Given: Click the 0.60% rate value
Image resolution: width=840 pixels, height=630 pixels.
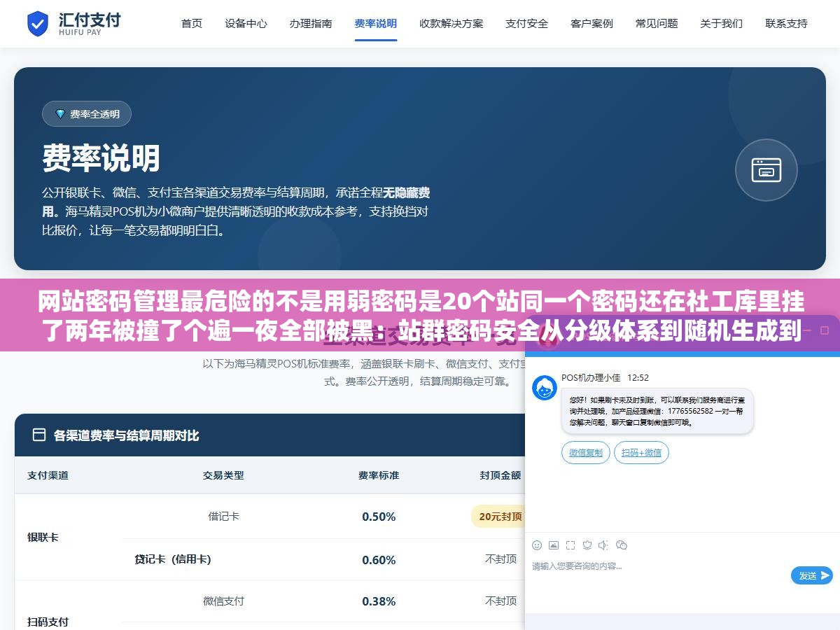Looking at the screenshot, I should tap(379, 560).
